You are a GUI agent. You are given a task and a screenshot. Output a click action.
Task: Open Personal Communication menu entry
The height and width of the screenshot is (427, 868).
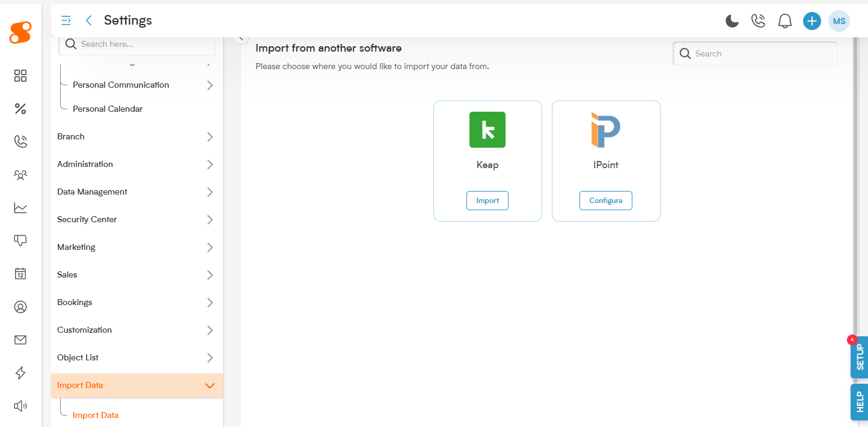coord(121,85)
